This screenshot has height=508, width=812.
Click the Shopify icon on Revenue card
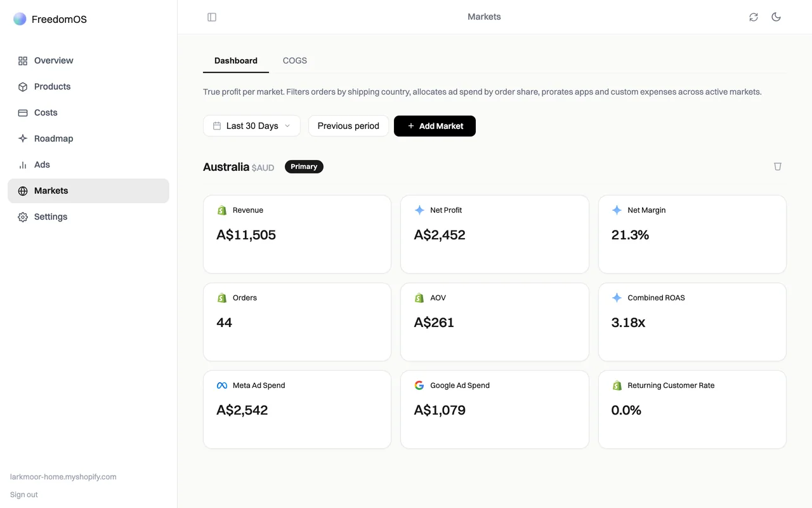(x=222, y=210)
